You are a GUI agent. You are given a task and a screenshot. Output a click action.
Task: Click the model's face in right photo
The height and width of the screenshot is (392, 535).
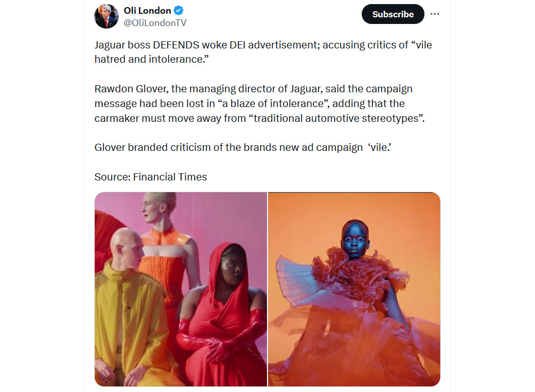point(355,239)
